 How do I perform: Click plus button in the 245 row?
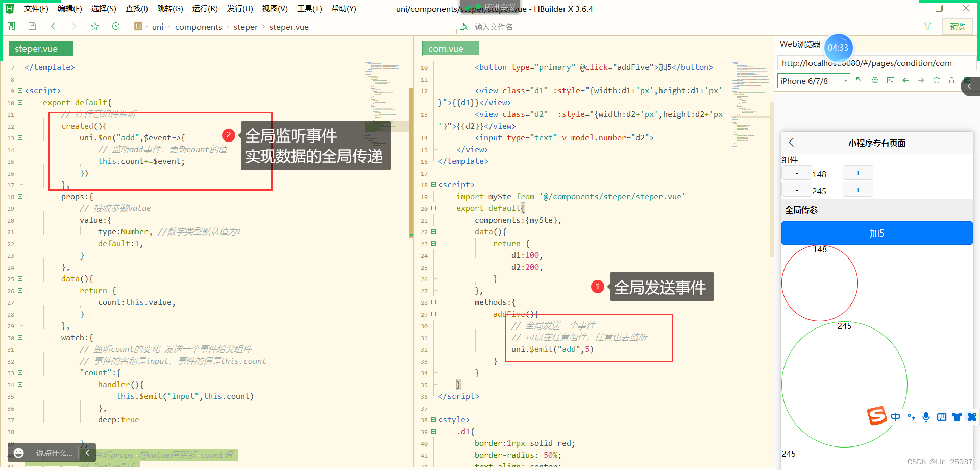[x=858, y=190]
